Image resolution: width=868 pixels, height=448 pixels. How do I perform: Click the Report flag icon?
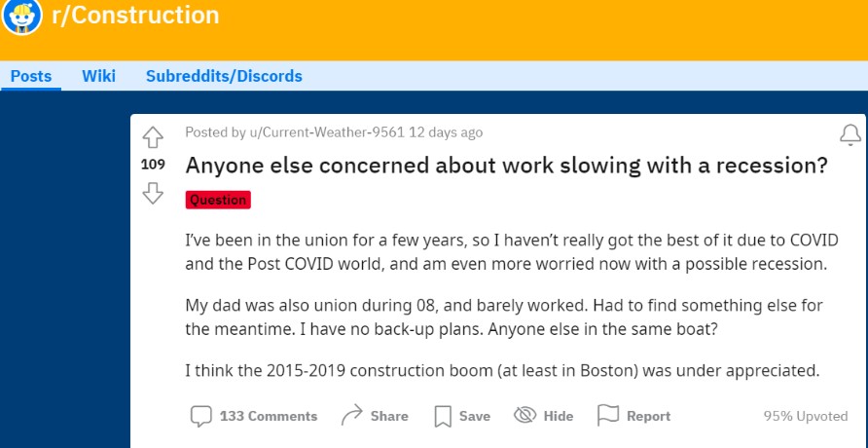tap(608, 415)
